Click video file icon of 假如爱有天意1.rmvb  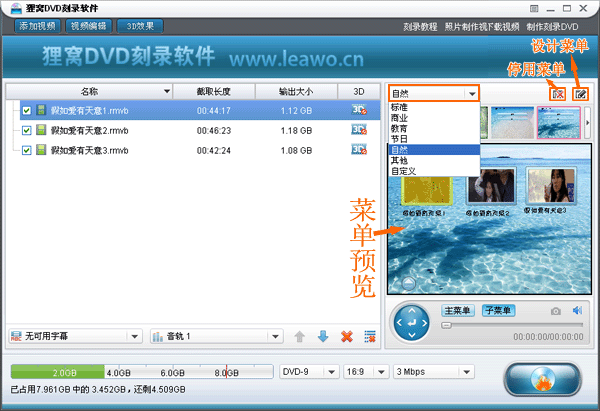click(x=41, y=110)
